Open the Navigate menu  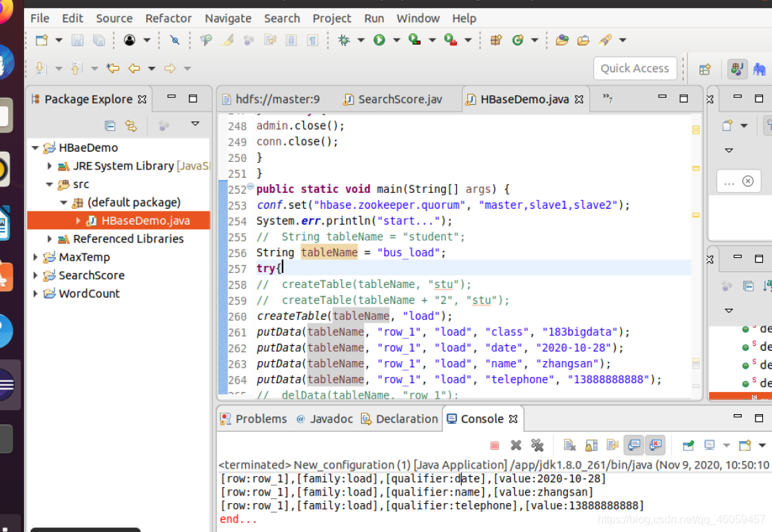point(228,18)
